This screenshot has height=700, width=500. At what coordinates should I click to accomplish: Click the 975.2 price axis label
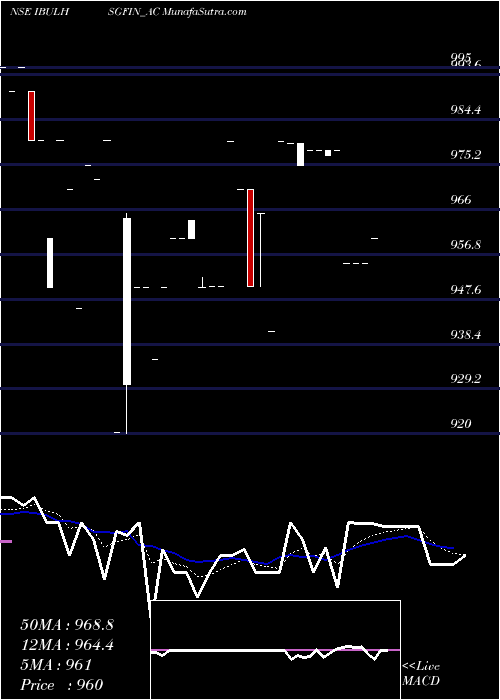click(x=465, y=154)
